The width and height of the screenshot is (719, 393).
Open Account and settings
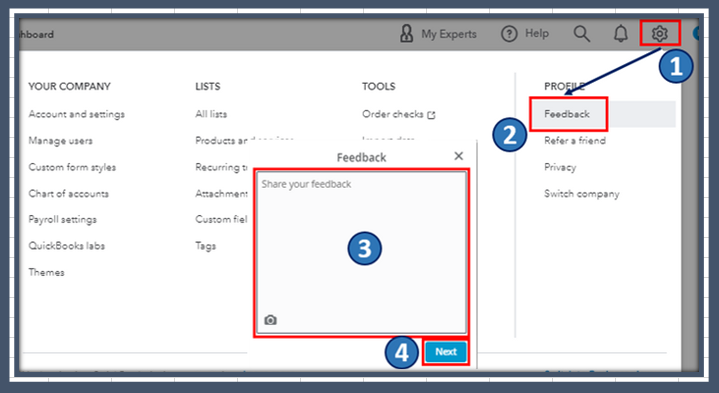point(77,114)
